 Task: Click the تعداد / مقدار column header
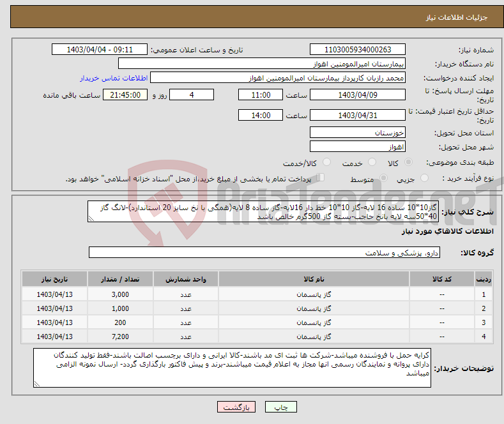(120, 279)
